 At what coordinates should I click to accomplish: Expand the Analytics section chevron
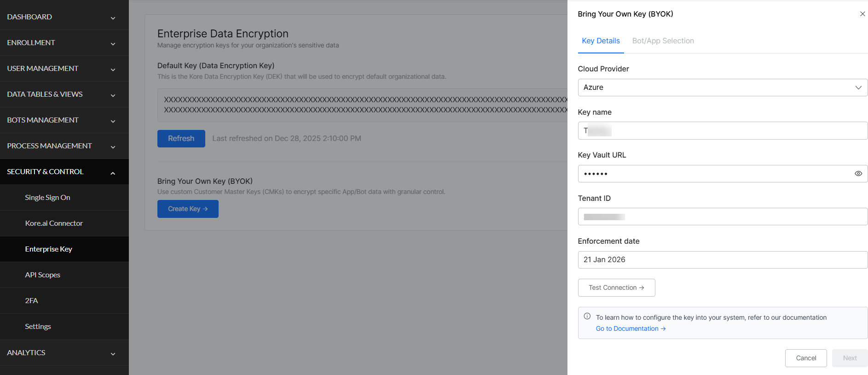[113, 354]
